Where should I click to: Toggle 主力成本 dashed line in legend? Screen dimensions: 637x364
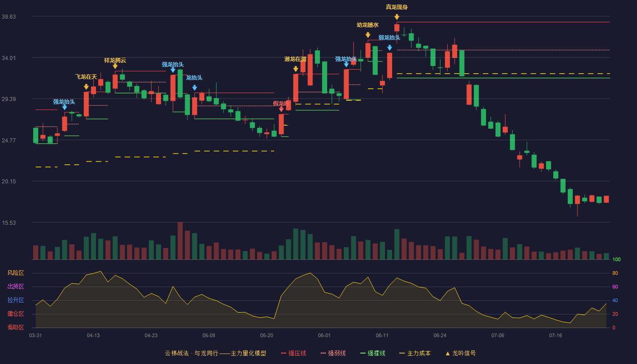coord(415,353)
